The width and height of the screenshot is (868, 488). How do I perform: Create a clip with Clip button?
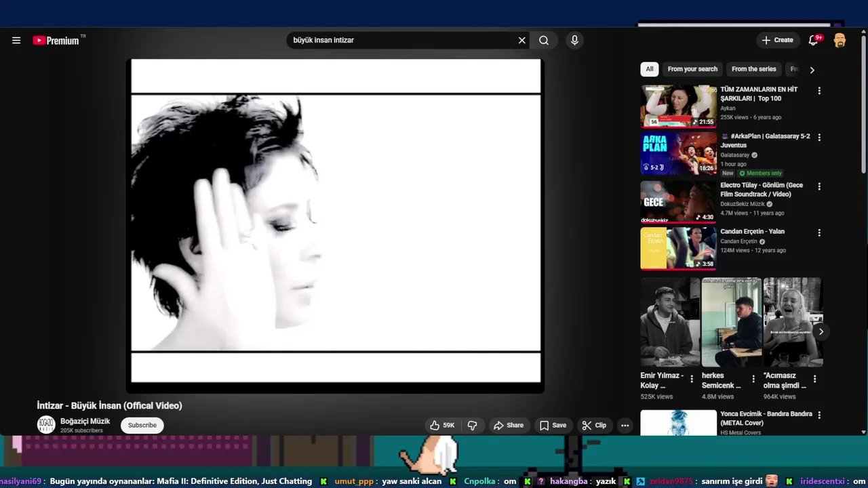click(594, 426)
